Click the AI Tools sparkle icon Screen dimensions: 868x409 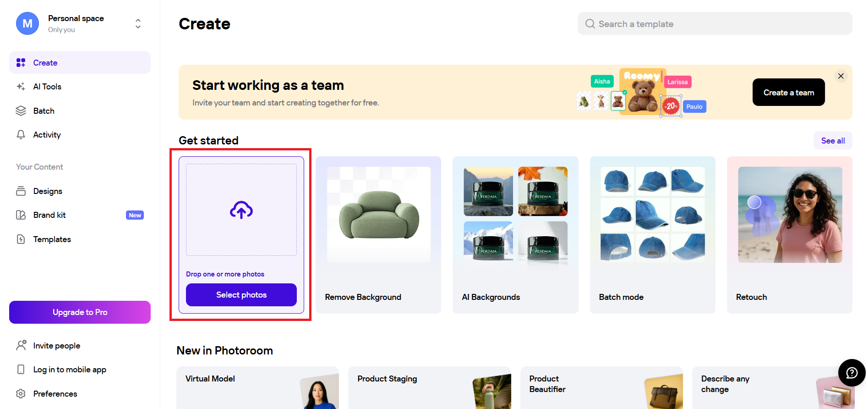coord(21,87)
